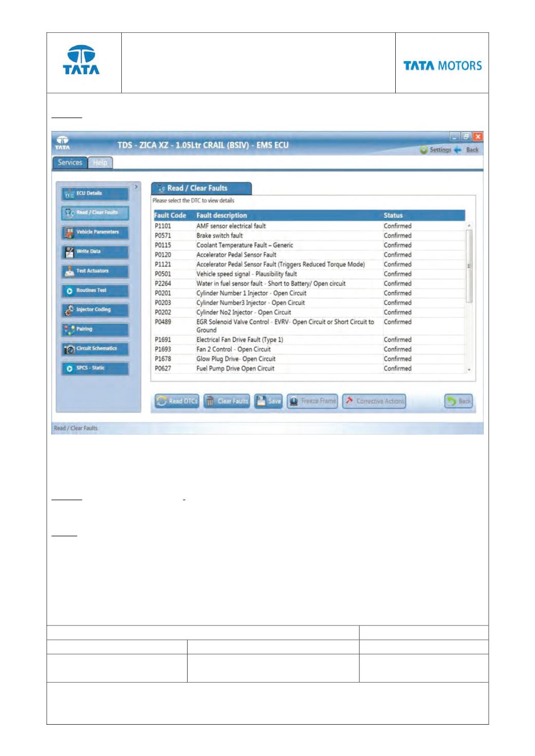The height and width of the screenshot is (756, 535).
Task: Select Read / Clear Faults sidebar button
Action: point(95,213)
